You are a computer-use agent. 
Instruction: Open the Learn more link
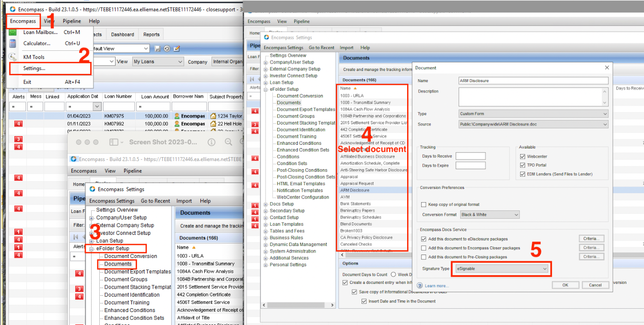[436, 286]
